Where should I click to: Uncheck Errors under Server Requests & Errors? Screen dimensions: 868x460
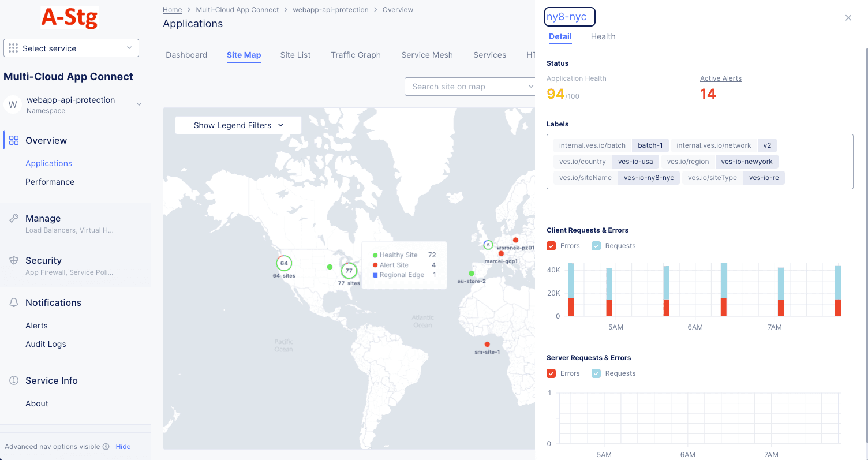551,373
